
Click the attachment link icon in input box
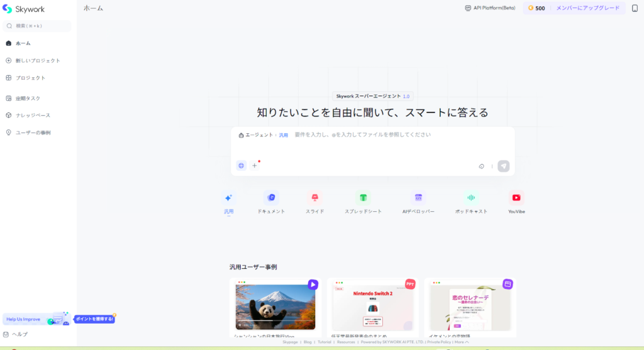click(481, 166)
